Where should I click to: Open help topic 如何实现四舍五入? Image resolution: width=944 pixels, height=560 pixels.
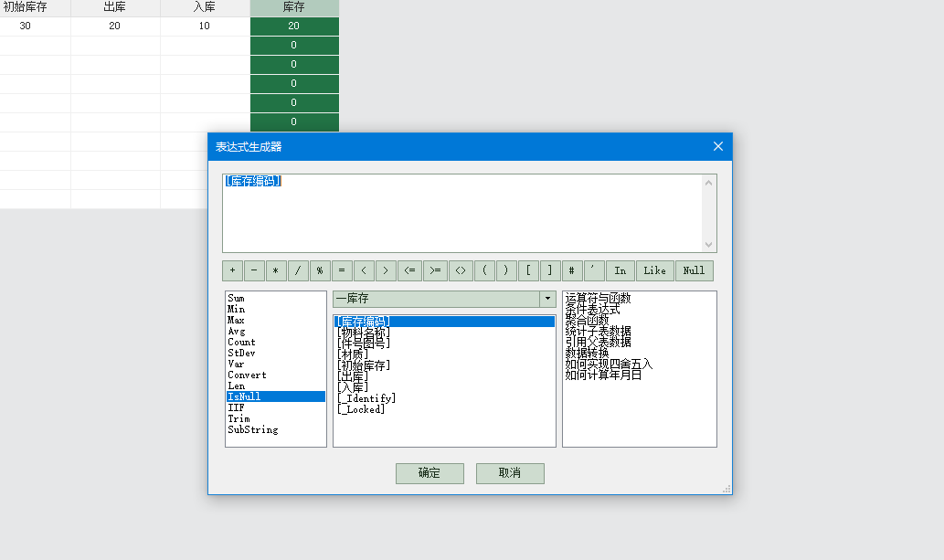[x=609, y=364]
